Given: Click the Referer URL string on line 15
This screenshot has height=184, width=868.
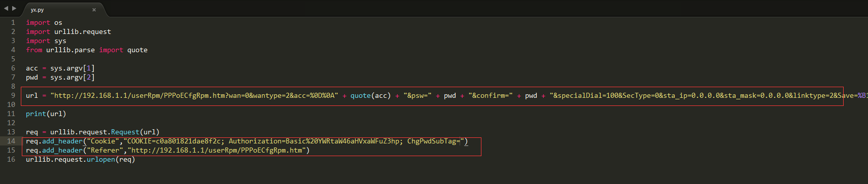Looking at the screenshot, I should point(217,150).
